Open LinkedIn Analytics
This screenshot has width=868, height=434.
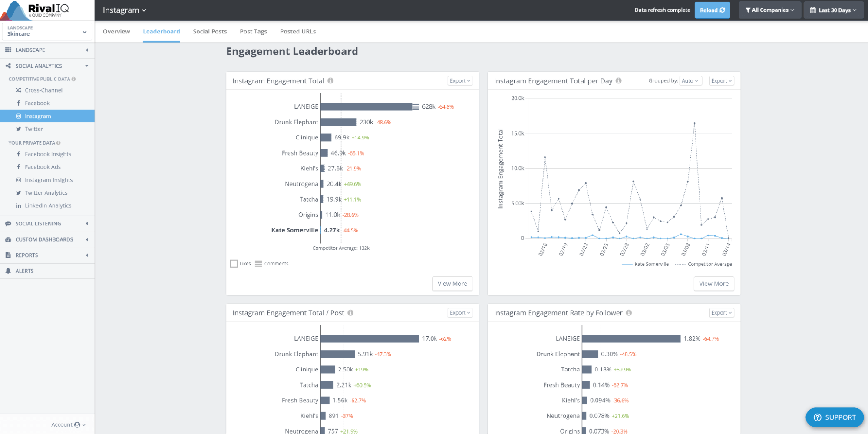coord(48,205)
